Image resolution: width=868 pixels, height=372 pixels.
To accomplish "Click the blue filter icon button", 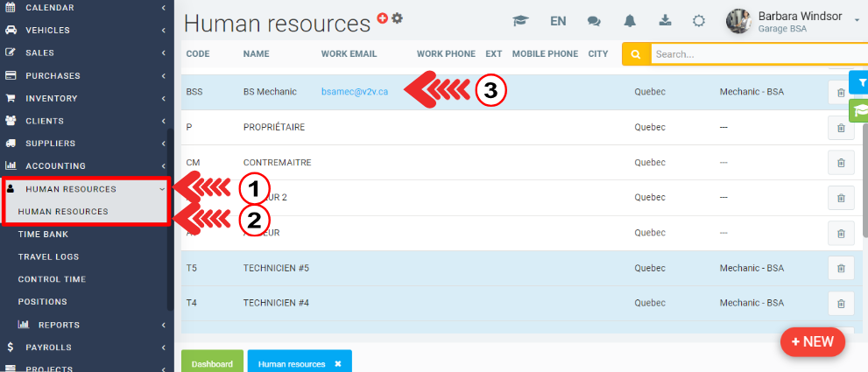I will [x=861, y=83].
